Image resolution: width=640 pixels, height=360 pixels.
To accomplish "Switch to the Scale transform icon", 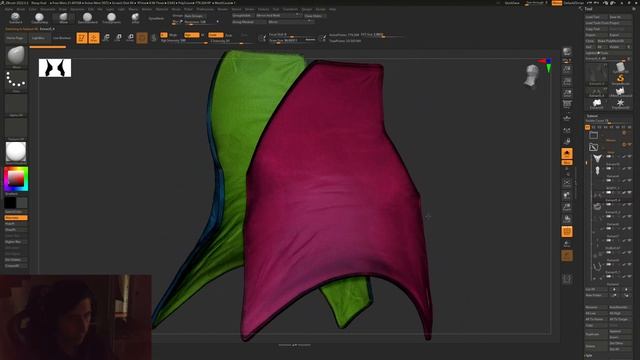I will (x=118, y=38).
